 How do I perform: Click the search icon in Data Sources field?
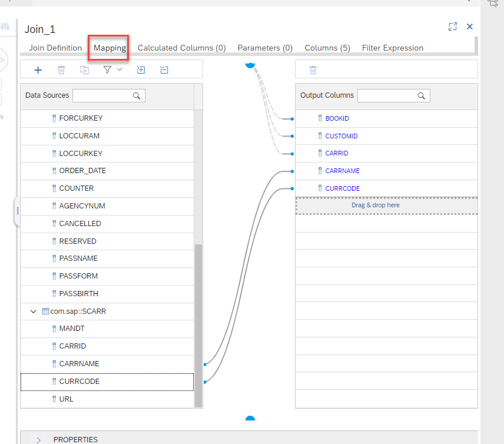(x=137, y=95)
